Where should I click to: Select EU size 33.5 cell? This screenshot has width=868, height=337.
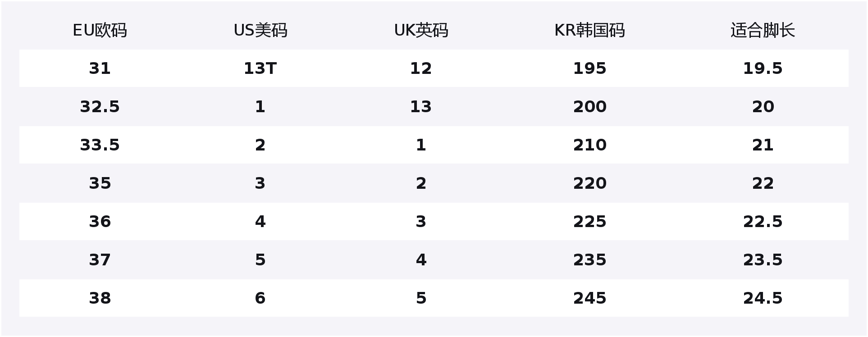tap(100, 145)
